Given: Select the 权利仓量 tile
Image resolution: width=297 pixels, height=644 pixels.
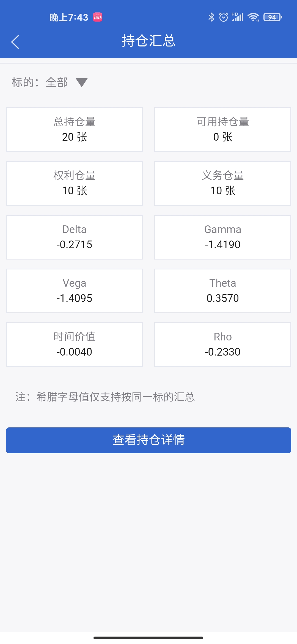Looking at the screenshot, I should click(x=75, y=183).
